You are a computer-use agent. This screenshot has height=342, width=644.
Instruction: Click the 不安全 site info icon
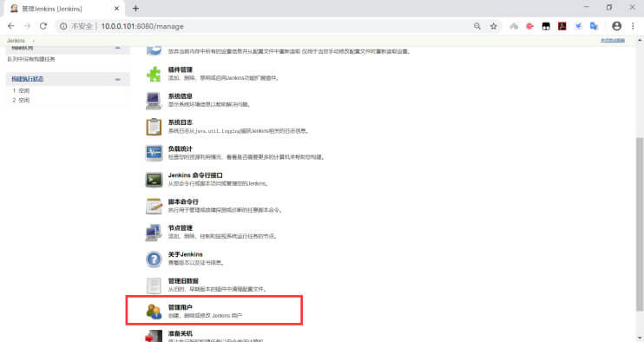pos(63,26)
